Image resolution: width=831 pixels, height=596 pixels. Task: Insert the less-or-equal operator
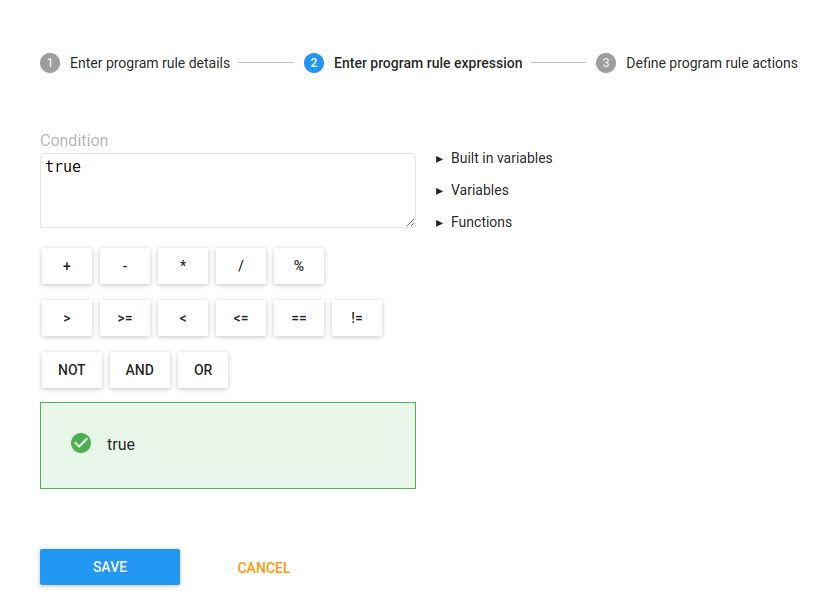tap(241, 318)
